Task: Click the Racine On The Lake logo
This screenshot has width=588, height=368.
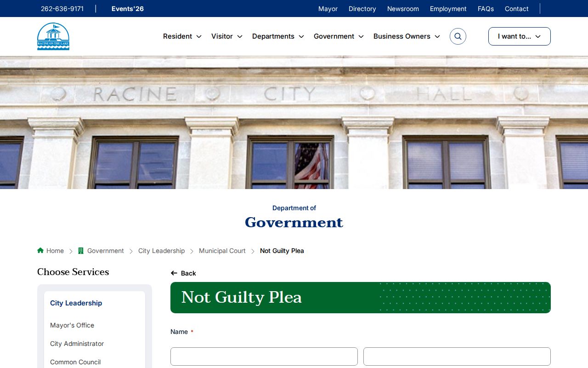Action: pos(53,36)
